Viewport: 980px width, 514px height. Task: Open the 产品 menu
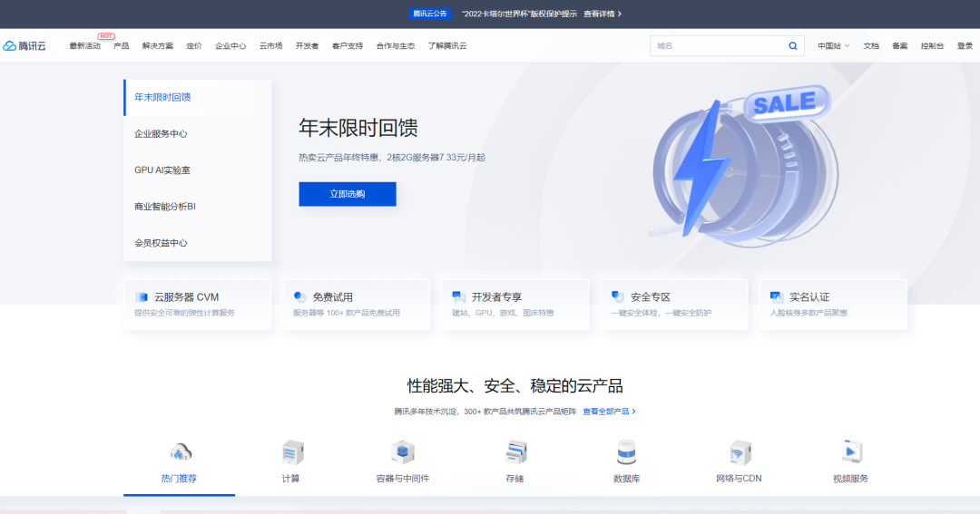coord(122,45)
